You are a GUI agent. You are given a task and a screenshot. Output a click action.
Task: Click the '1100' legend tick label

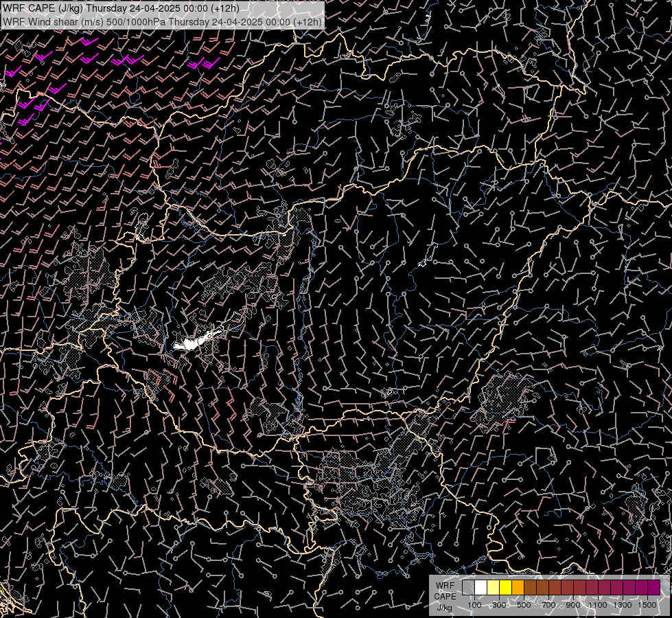[598, 605]
